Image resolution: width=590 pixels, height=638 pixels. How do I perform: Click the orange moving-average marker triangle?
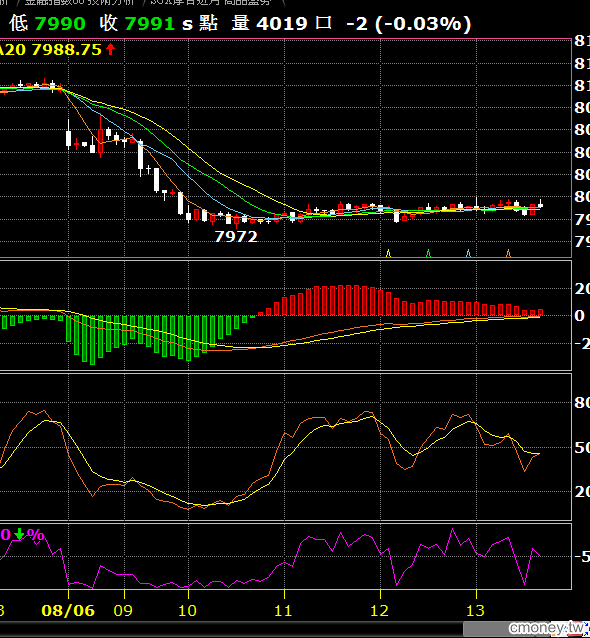(x=508, y=253)
